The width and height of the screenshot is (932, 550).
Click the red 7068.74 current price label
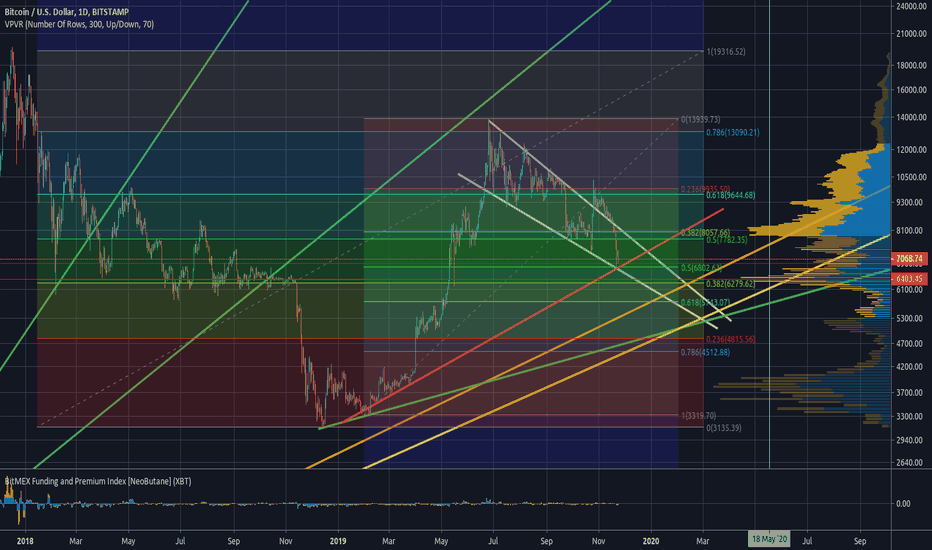[909, 259]
